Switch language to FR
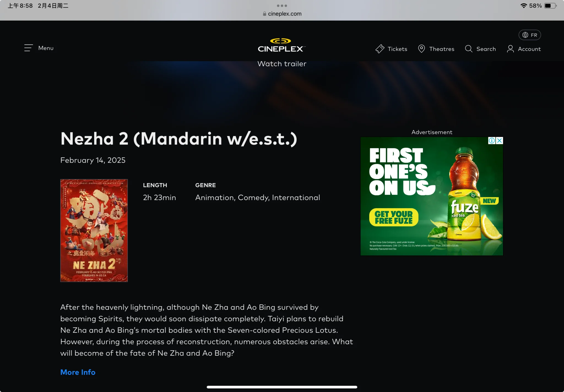The width and height of the screenshot is (564, 392). tap(530, 35)
